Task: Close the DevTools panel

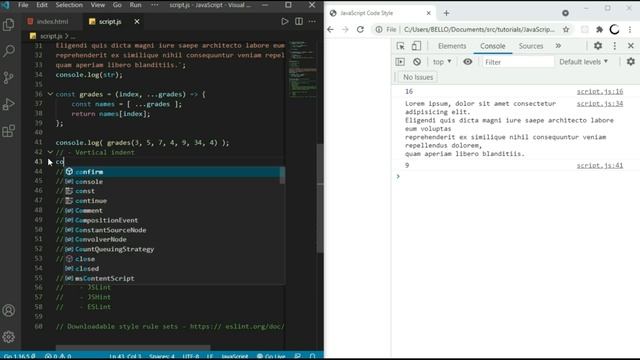Action: tap(631, 46)
